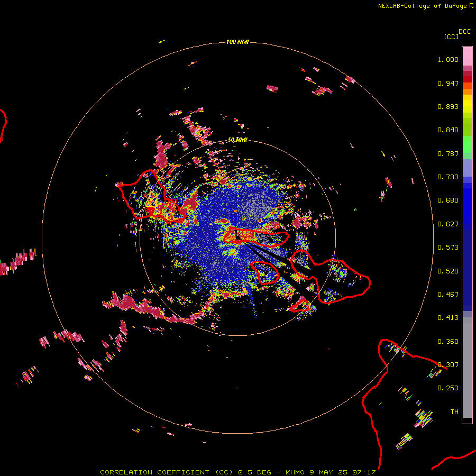
Task: Select the 0.627 scale value
Action: tap(448, 224)
